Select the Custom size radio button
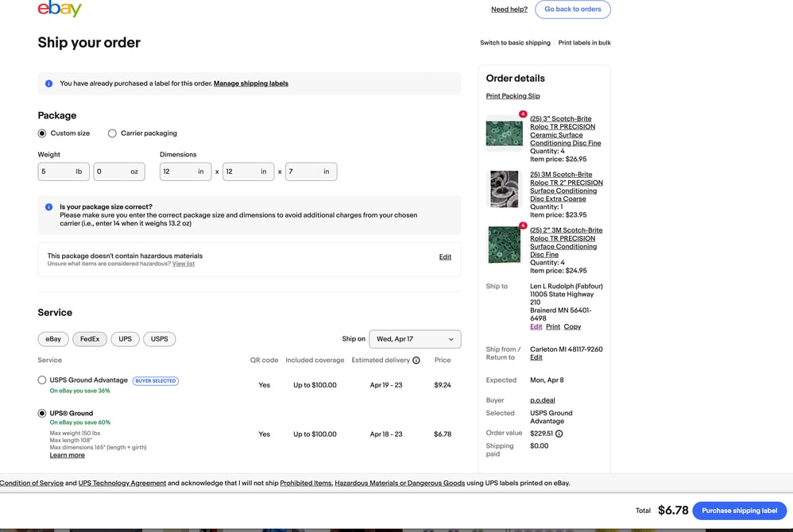This screenshot has width=793, height=532. (x=42, y=133)
